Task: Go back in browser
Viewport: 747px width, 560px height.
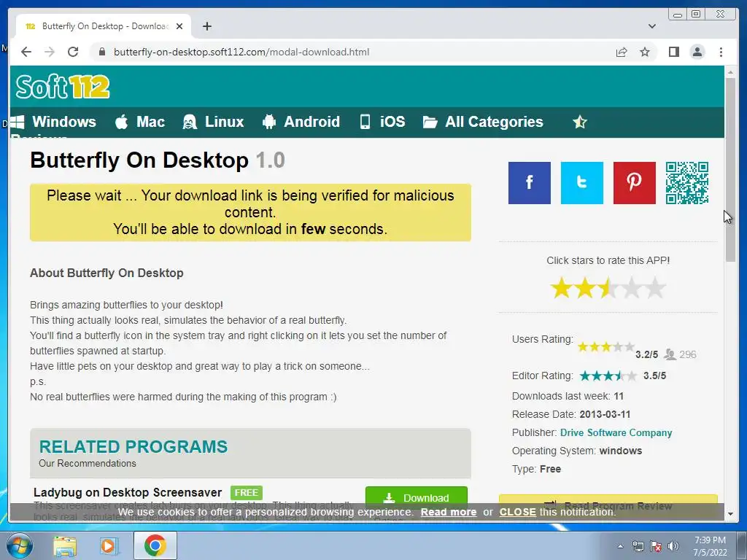Action: click(x=26, y=52)
